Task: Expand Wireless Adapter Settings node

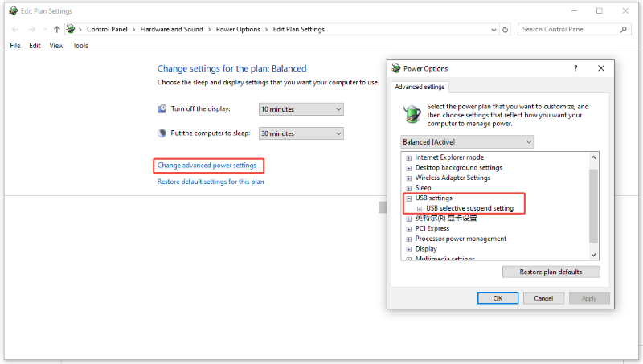Action: pyautogui.click(x=409, y=178)
